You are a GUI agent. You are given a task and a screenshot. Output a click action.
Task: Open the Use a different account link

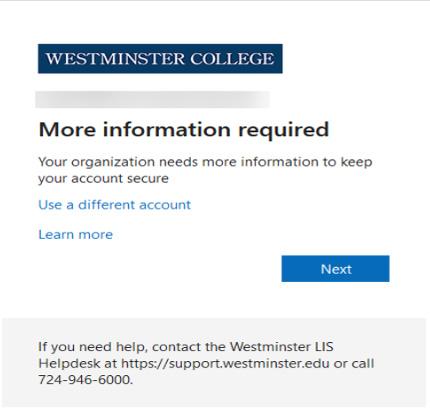pyautogui.click(x=115, y=205)
